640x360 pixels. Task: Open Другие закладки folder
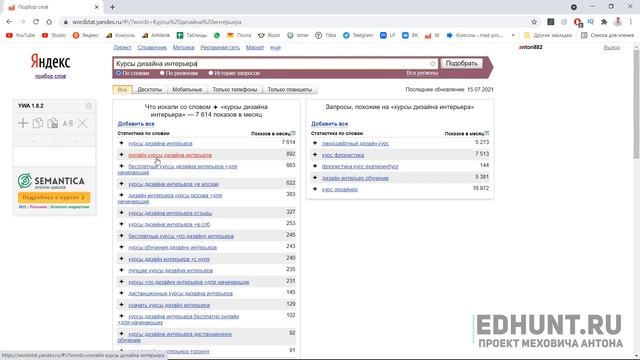(548, 36)
